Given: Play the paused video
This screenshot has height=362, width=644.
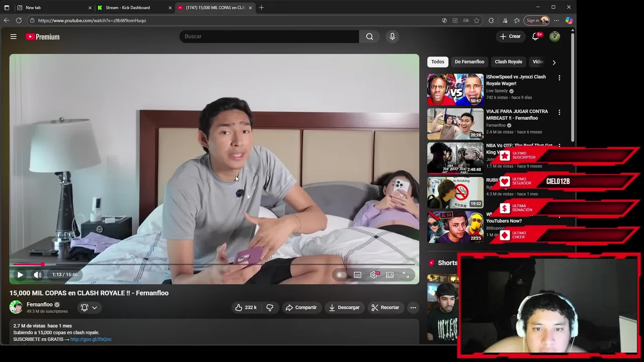Looking at the screenshot, I should coord(20,275).
